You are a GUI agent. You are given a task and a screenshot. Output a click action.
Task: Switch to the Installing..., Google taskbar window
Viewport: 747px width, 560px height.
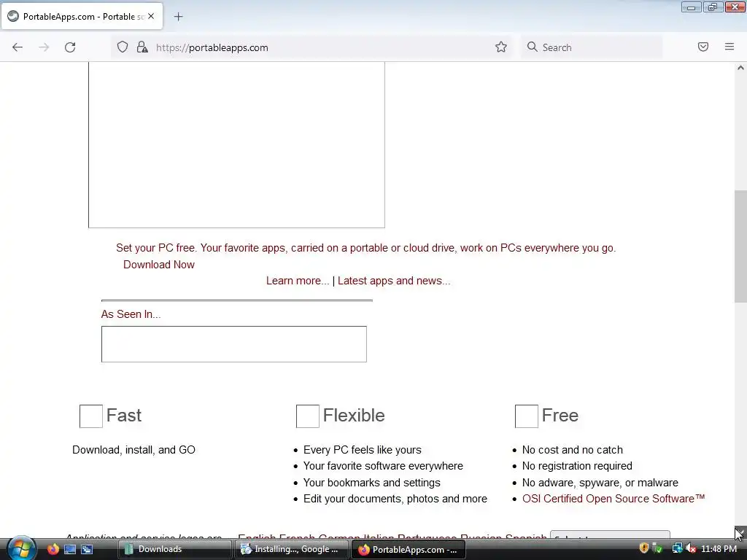pos(291,549)
